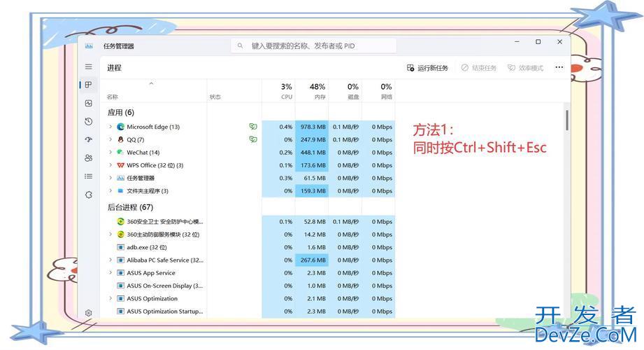Click the 进程 page title

tap(114, 68)
